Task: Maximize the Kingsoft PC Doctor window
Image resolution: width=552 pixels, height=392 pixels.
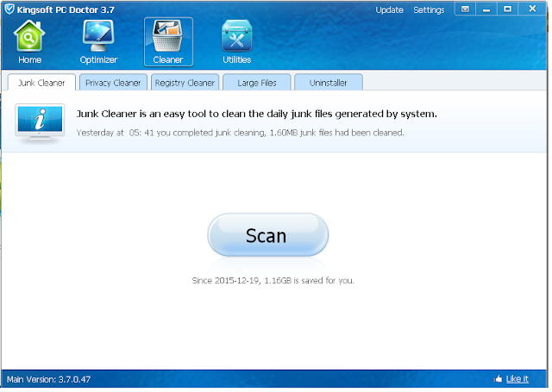Action: 507,9
